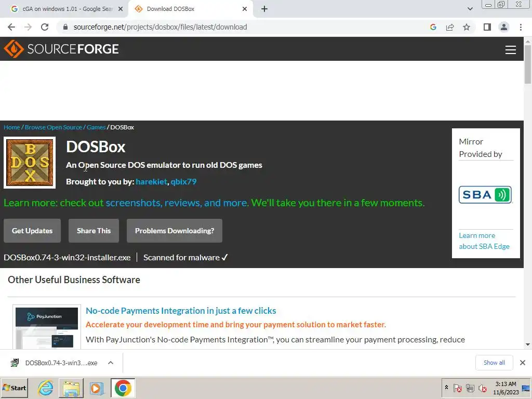This screenshot has height=399, width=532.
Task: Visit qbix79 author profile
Action: pyautogui.click(x=183, y=181)
